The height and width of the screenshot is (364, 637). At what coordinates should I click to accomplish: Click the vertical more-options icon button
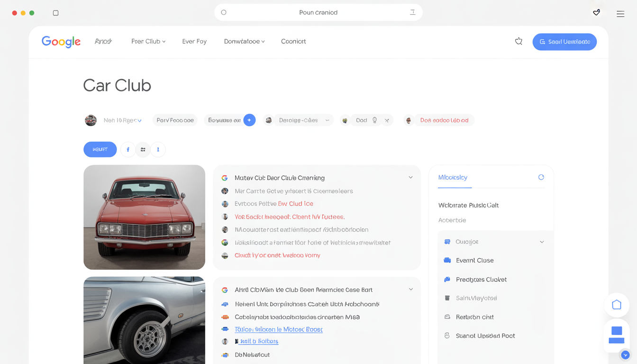pos(158,149)
